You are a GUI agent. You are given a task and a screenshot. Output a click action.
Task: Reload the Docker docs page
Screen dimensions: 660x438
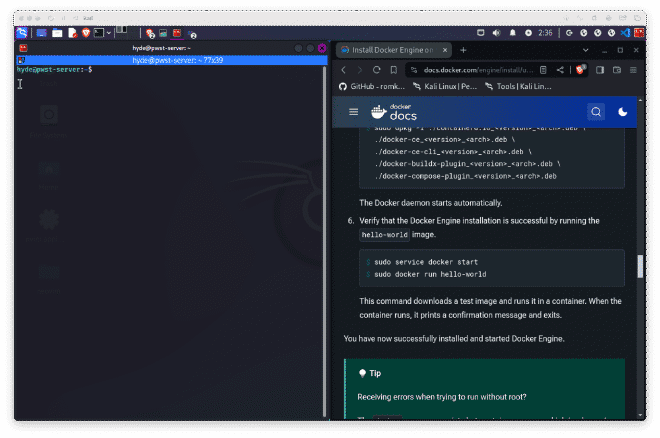[376, 70]
